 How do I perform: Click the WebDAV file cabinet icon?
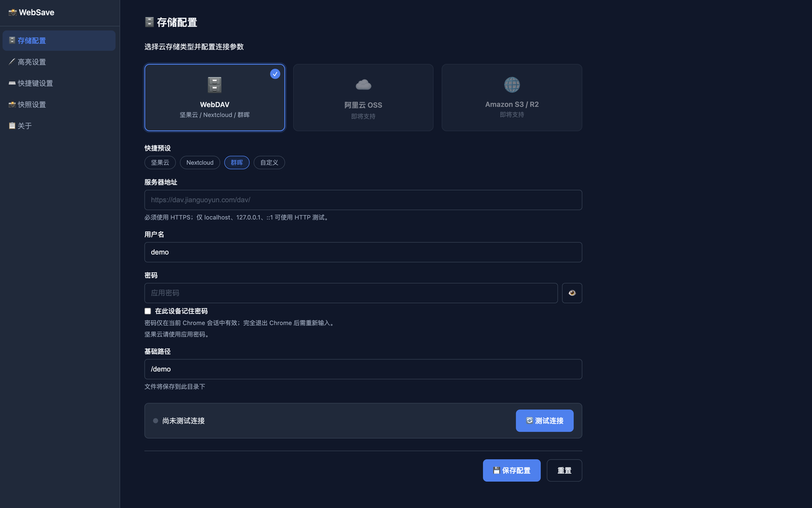click(x=214, y=84)
